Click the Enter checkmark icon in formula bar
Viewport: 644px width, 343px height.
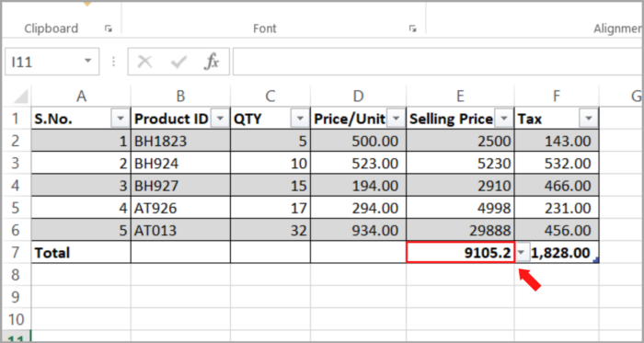click(x=179, y=62)
